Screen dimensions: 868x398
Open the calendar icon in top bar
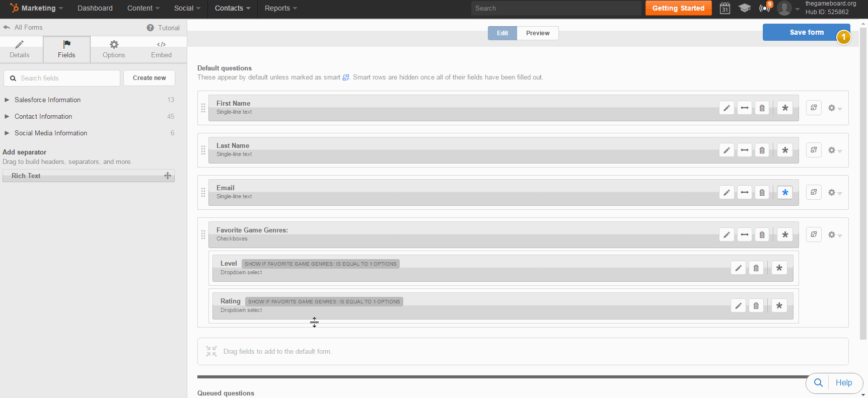[x=725, y=8]
